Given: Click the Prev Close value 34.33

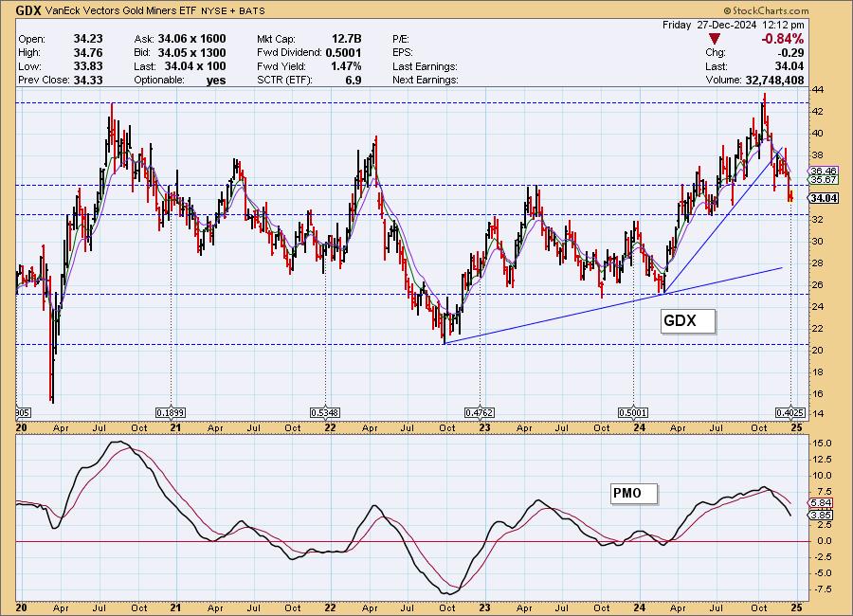Looking at the screenshot, I should click(88, 80).
